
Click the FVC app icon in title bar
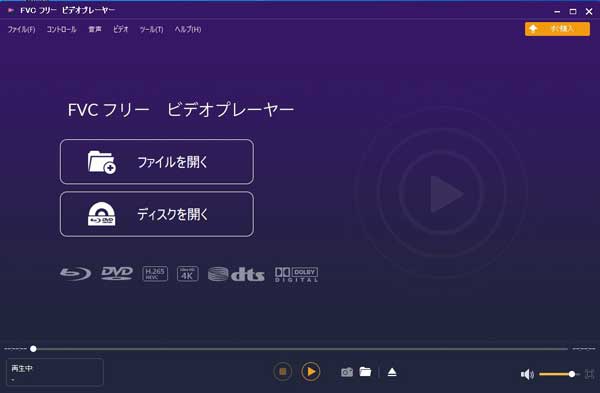pos(11,10)
